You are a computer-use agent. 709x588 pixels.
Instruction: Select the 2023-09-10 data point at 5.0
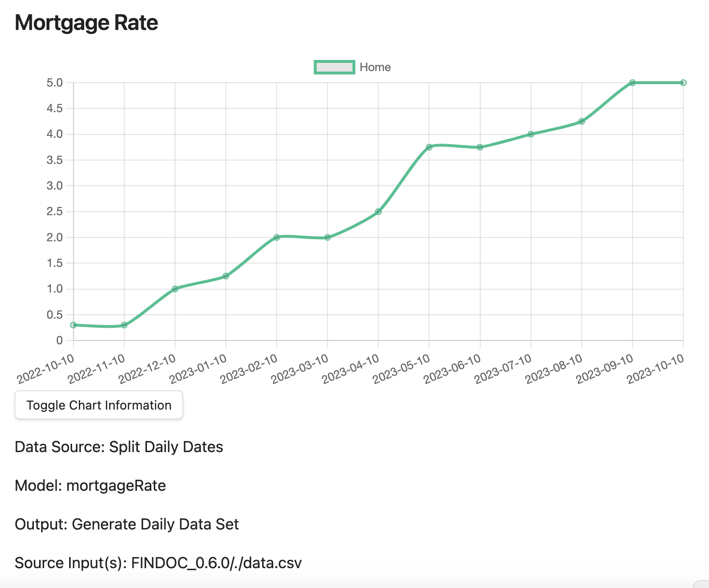(633, 83)
